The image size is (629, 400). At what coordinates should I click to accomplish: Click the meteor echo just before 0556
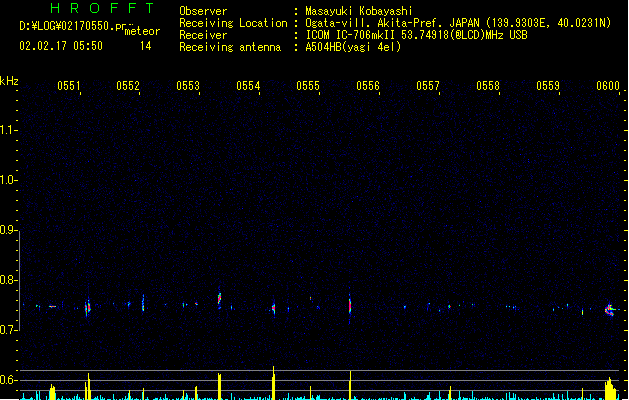point(350,306)
